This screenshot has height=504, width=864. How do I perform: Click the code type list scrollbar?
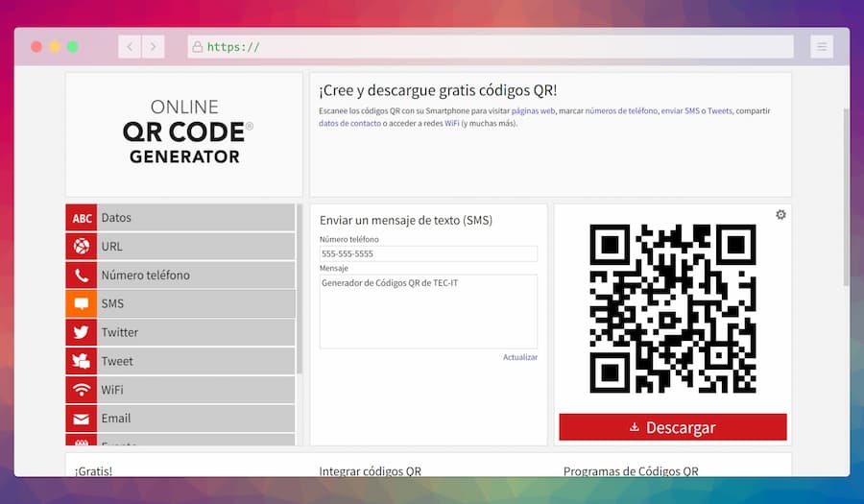(x=300, y=289)
